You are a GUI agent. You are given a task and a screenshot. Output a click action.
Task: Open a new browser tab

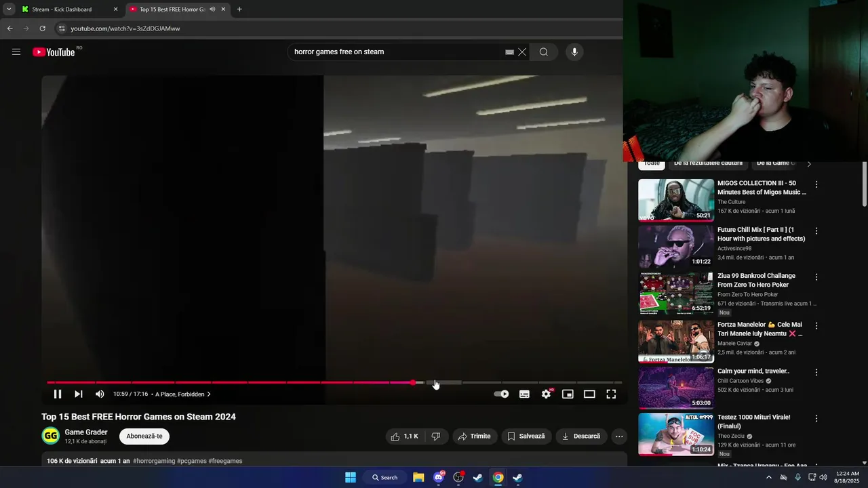239,9
